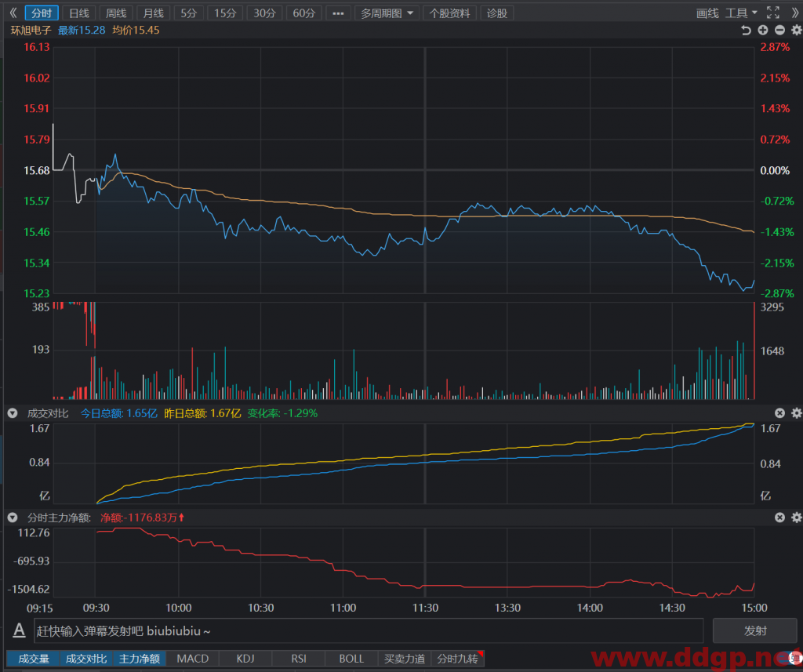Viewport: 803px width, 672px height.
Task: Click the 环旭电子 stock name
Action: click(x=31, y=31)
